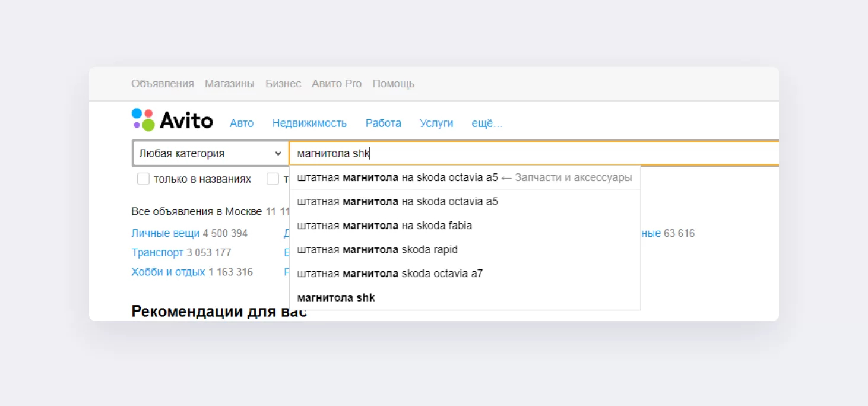Pick the магнитола shk suggestion
Screen dimensions: 868x406
click(x=465, y=297)
